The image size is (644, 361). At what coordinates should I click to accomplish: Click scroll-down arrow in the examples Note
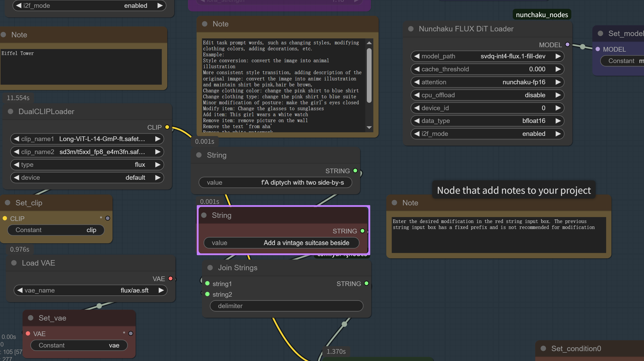click(369, 127)
